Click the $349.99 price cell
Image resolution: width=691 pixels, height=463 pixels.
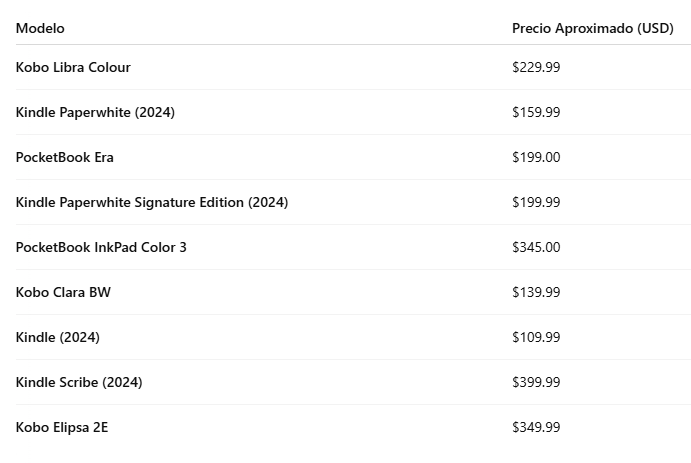coord(536,427)
